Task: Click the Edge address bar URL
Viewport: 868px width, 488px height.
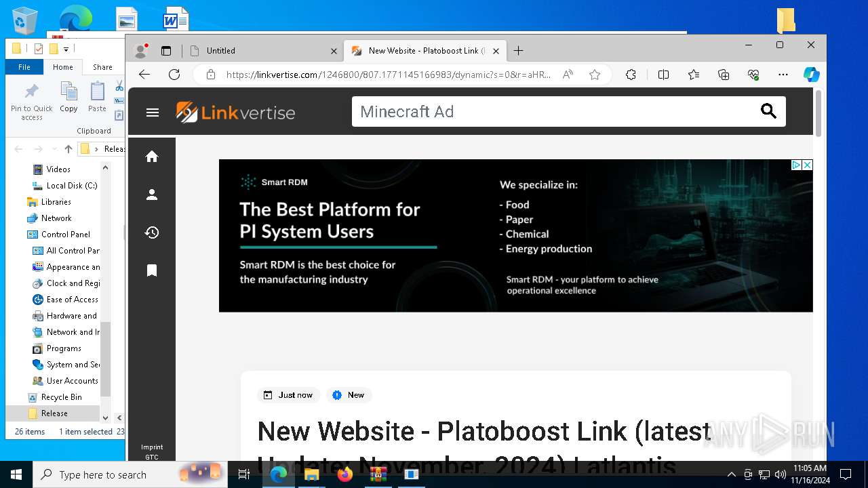Action: 389,75
